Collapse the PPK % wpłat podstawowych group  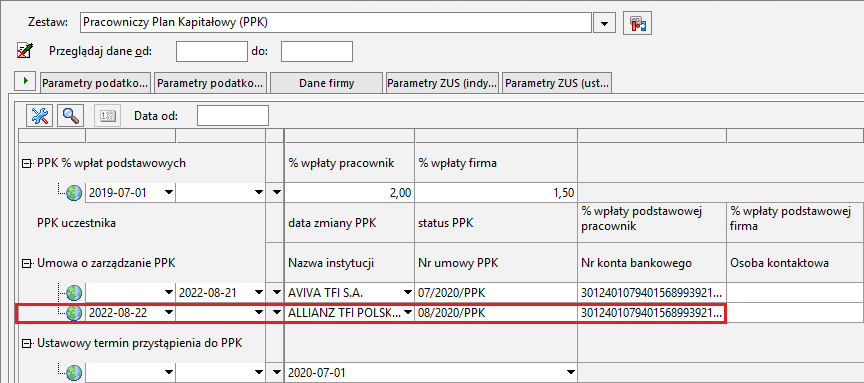point(26,163)
